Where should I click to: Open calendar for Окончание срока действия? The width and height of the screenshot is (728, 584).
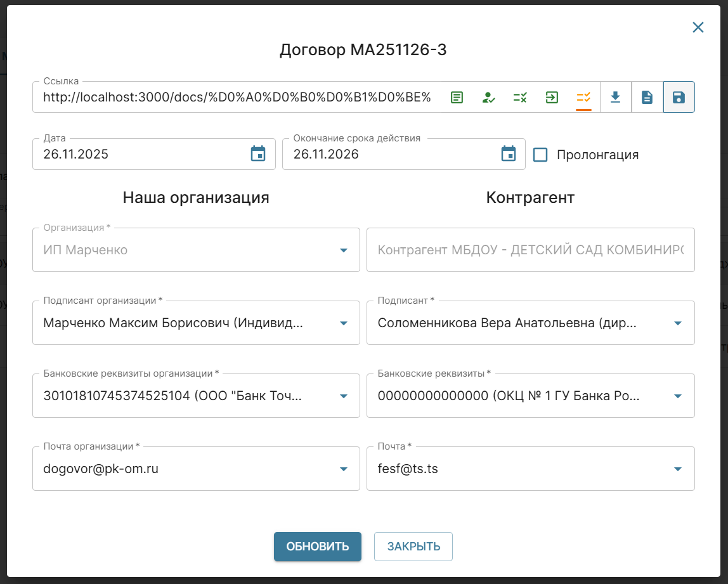(x=509, y=154)
